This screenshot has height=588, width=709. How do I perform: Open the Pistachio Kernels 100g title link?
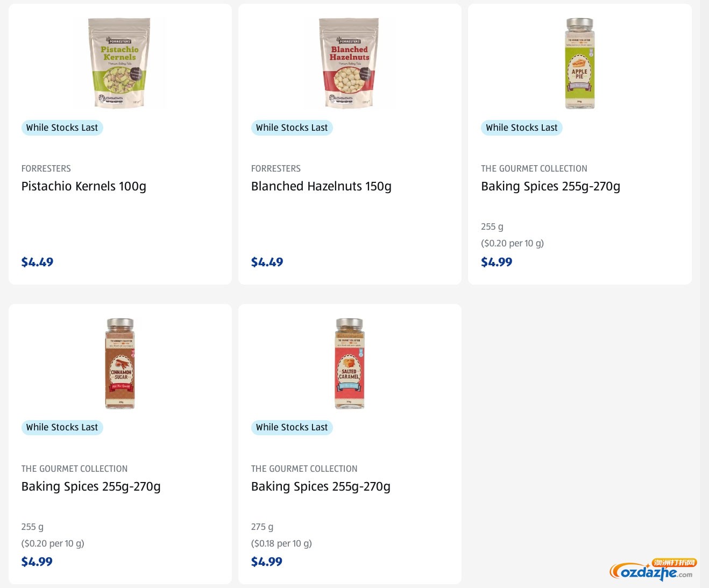click(83, 186)
